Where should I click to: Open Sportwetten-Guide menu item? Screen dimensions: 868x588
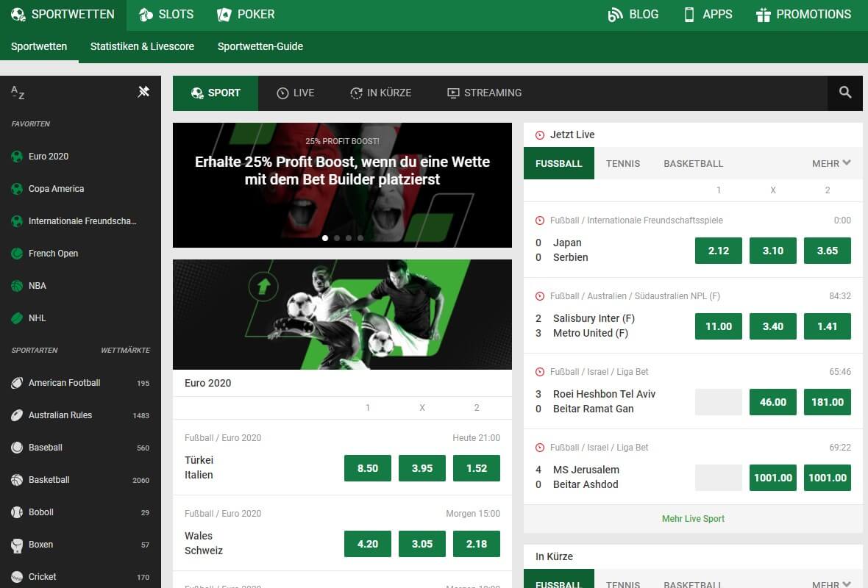tap(260, 46)
